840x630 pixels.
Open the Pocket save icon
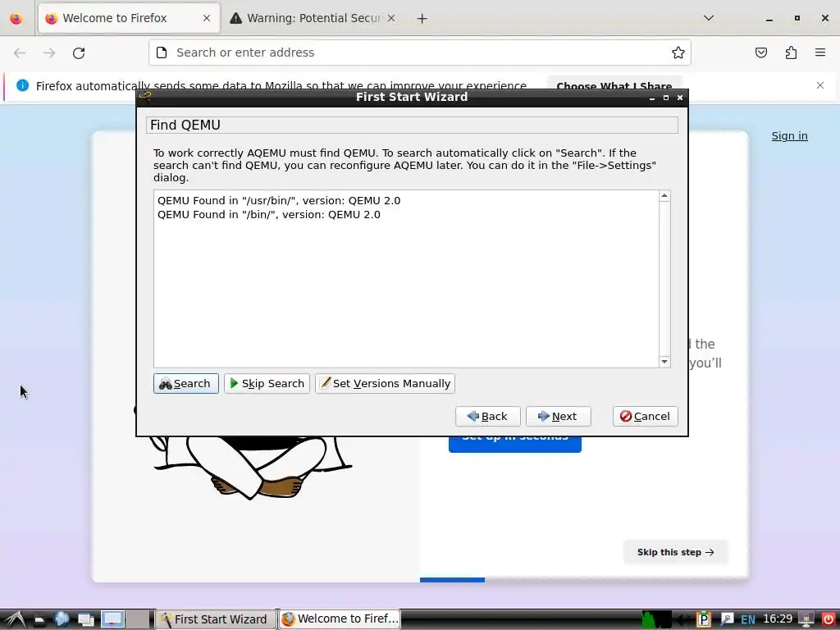click(x=760, y=52)
